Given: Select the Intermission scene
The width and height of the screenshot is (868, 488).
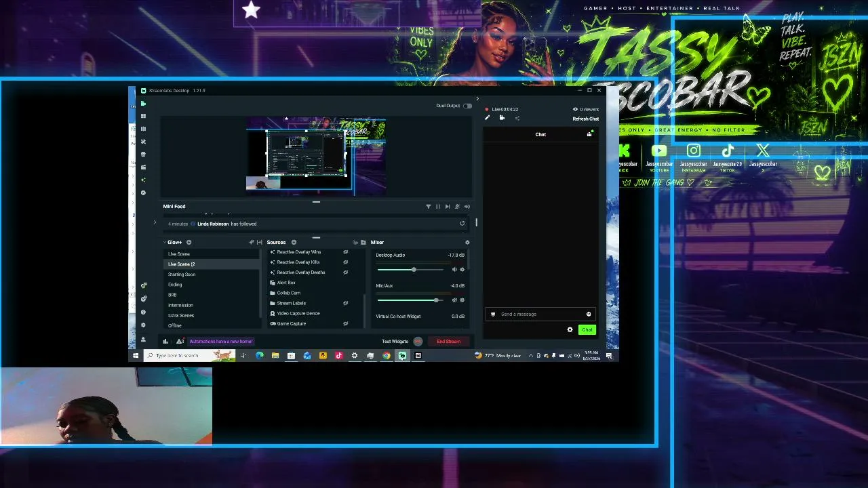Looking at the screenshot, I should [x=180, y=305].
